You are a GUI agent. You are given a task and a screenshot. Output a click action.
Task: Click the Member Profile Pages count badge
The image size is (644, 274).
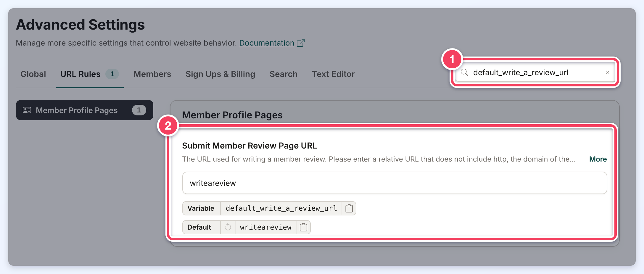click(x=139, y=110)
